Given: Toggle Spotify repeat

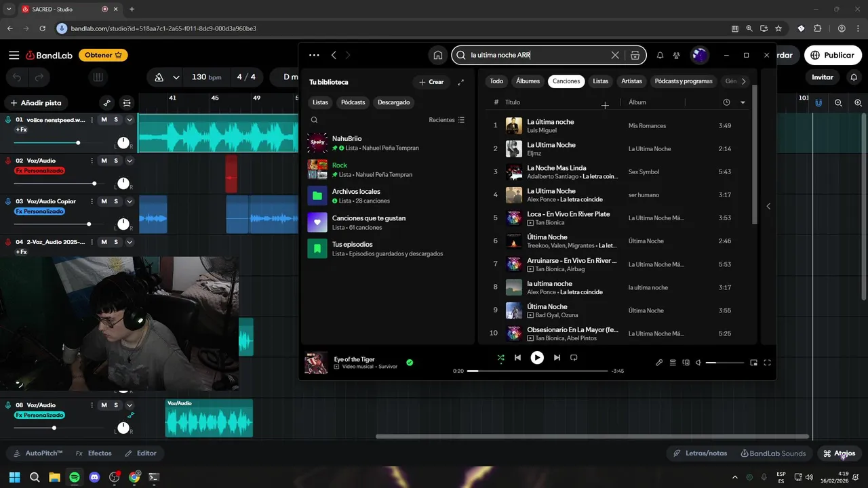Looking at the screenshot, I should point(574,358).
